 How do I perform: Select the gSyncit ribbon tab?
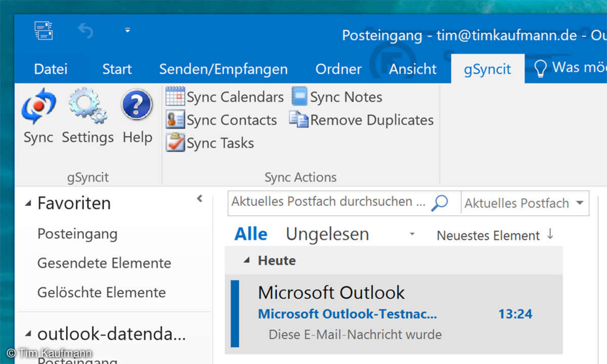[488, 69]
